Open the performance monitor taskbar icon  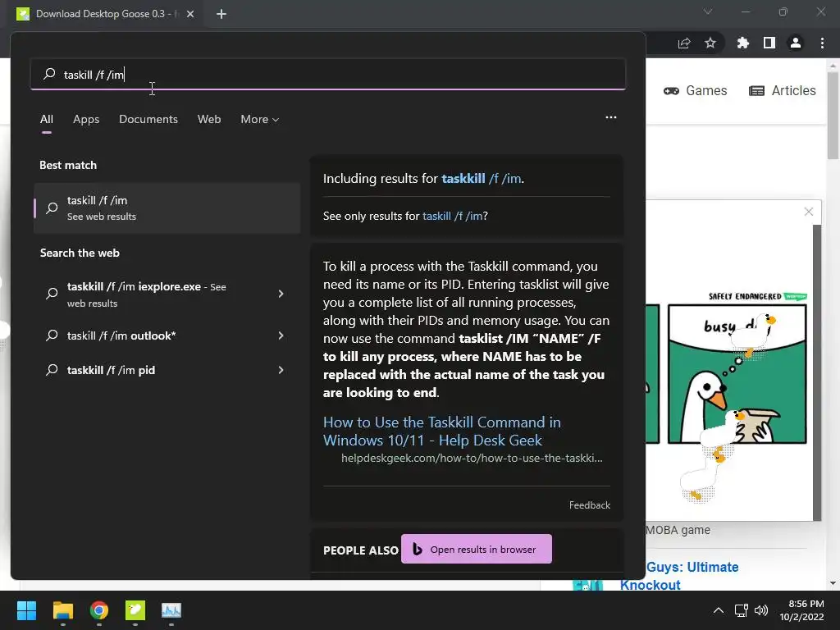tap(171, 610)
